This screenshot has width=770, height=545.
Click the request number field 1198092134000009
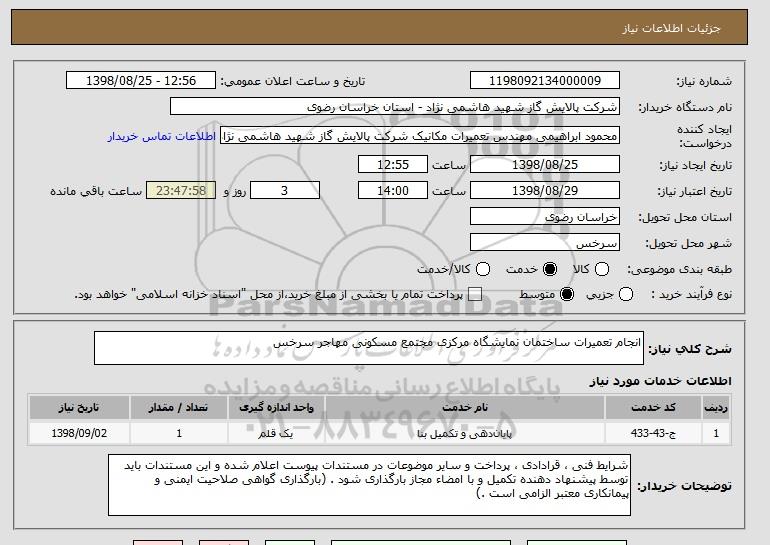[544, 81]
